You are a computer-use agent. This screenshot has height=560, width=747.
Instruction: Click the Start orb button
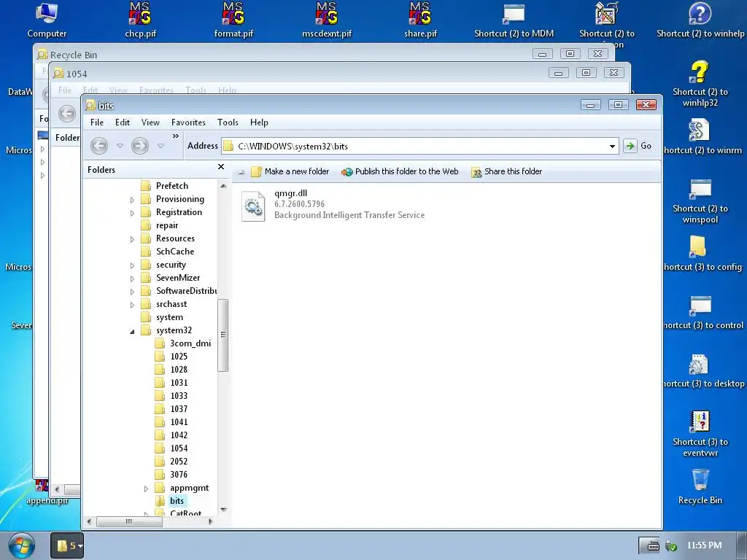pos(21,545)
